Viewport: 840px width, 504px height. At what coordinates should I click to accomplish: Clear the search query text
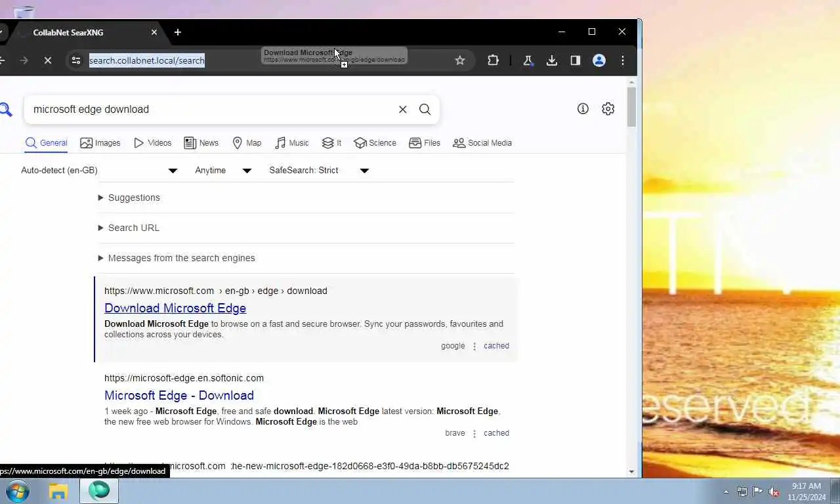pos(403,110)
